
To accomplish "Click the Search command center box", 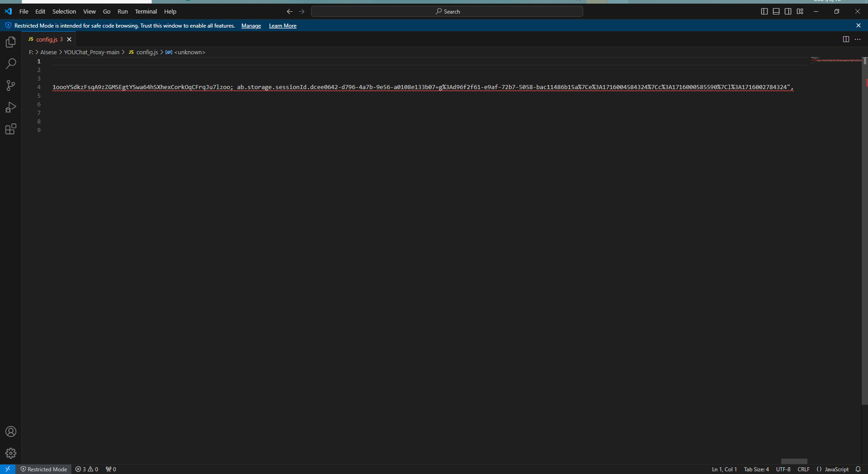I will 447,11.
